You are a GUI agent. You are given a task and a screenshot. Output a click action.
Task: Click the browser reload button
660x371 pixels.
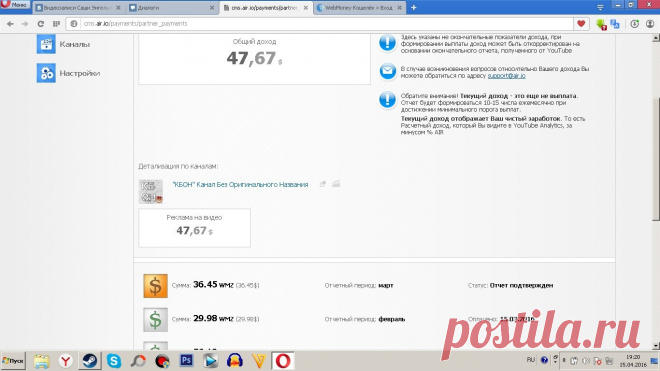(41, 24)
